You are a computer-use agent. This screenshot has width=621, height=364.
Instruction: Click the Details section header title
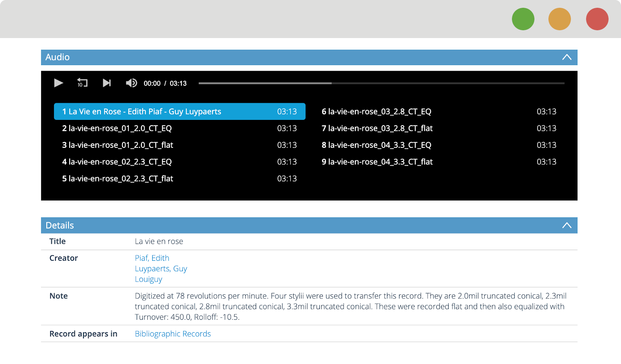point(60,225)
